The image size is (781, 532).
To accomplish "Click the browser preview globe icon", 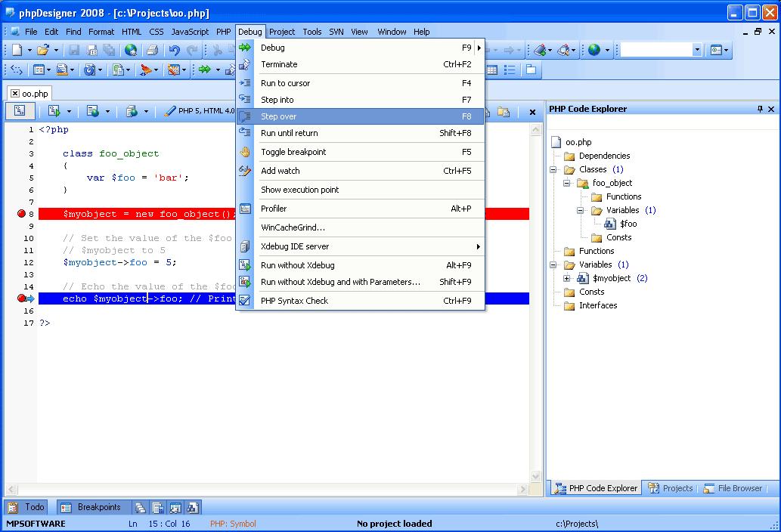I will tap(131, 50).
